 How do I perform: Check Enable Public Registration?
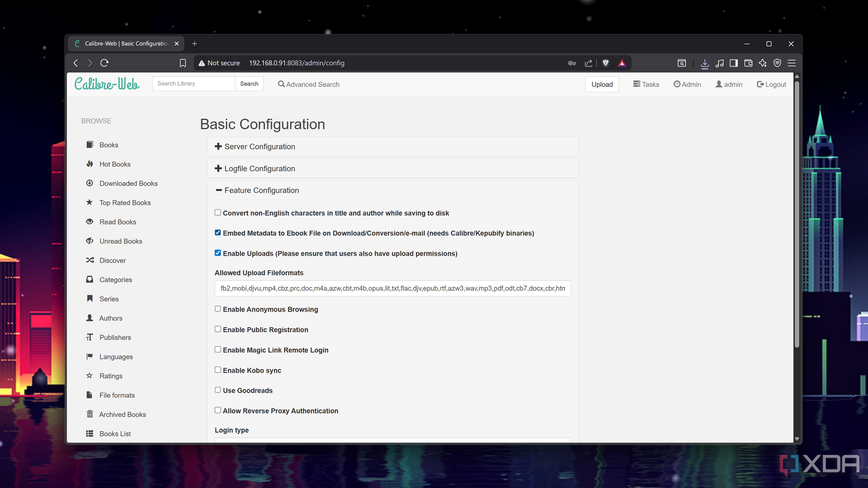(x=218, y=329)
